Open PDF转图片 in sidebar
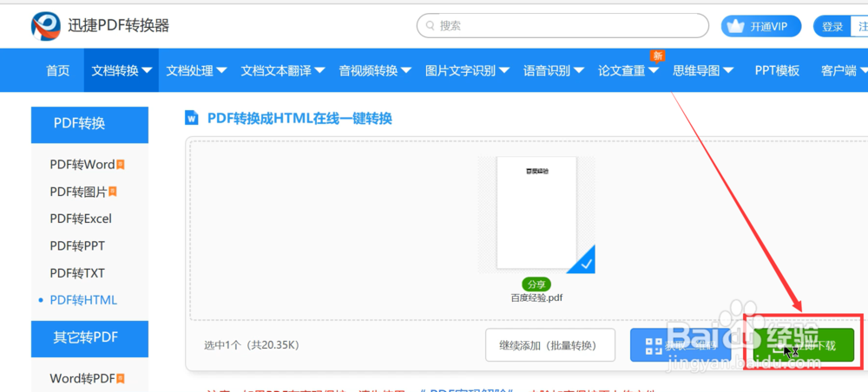The height and width of the screenshot is (392, 868). 79,192
